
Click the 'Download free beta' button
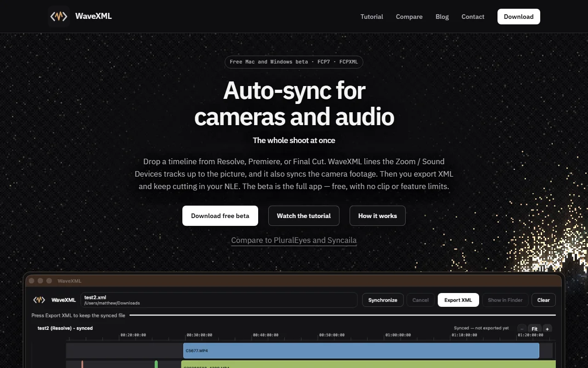220,216
